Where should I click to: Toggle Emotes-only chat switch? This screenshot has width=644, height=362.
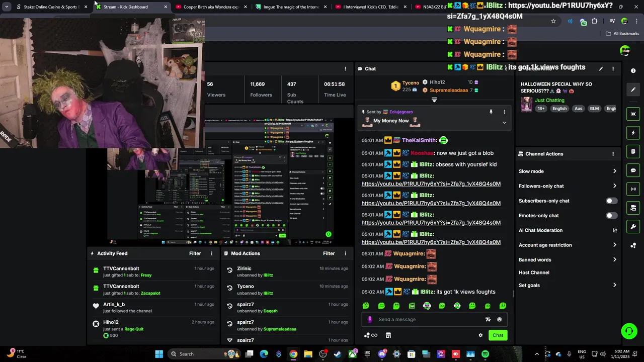(611, 216)
